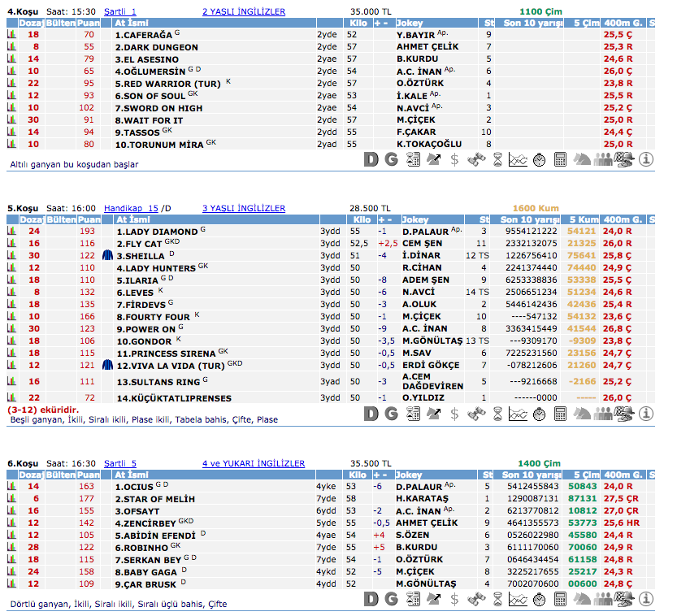Open the line chart icon under race 6

point(519,599)
